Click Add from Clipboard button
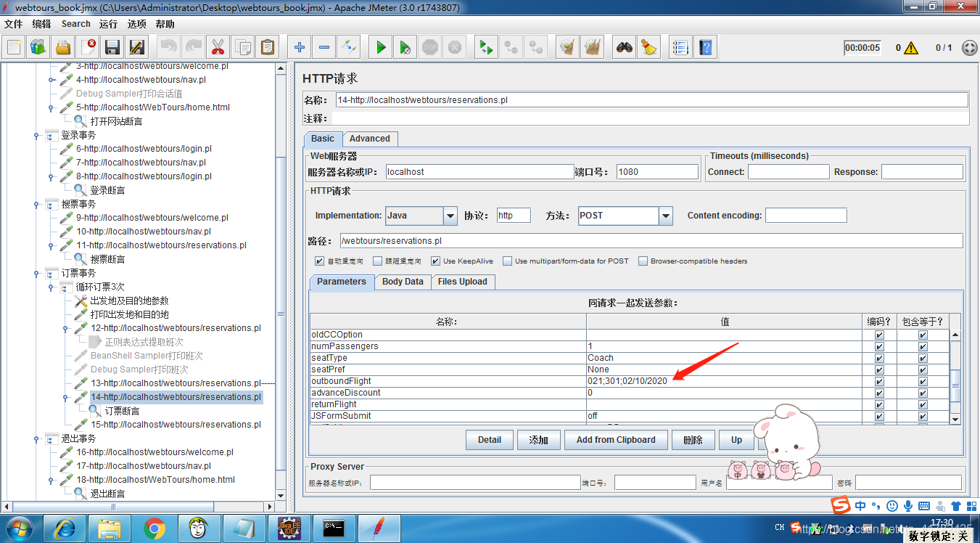The image size is (980, 543). [616, 440]
